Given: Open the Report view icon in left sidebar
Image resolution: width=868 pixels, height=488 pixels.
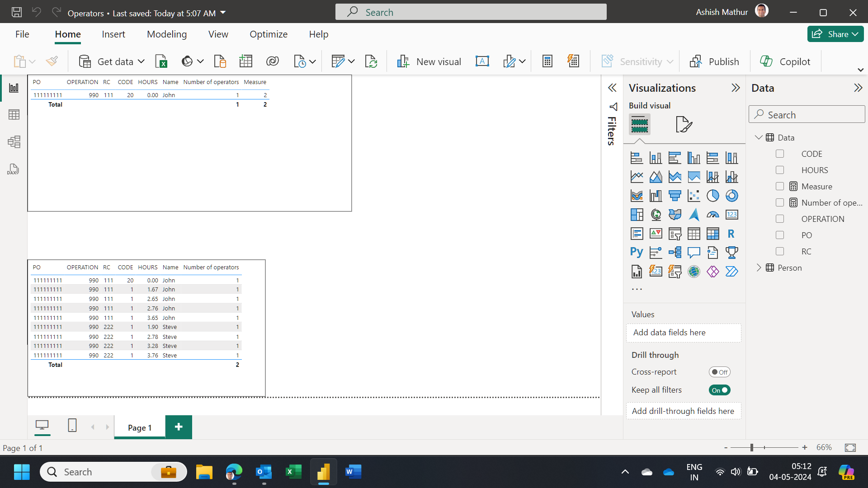Looking at the screenshot, I should click(x=14, y=88).
